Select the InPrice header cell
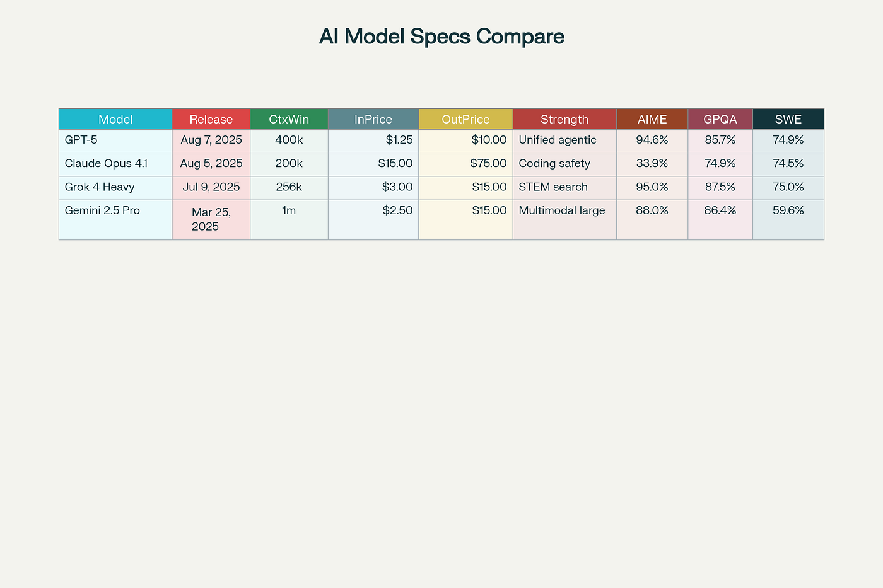 (373, 119)
